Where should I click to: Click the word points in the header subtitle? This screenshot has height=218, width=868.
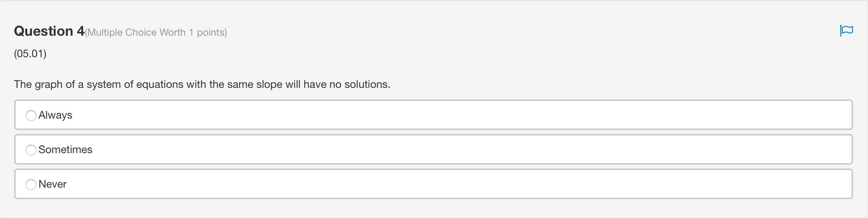coord(210,33)
